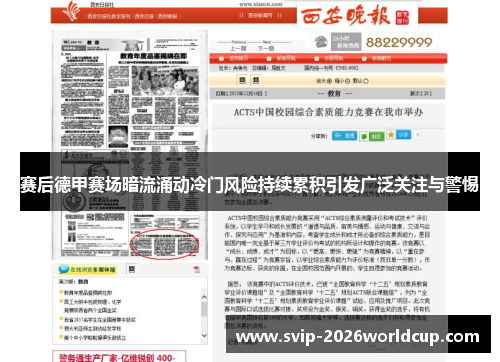Go to next issue 下一期
Screen dimensions: 500x362
[x=266, y=49]
